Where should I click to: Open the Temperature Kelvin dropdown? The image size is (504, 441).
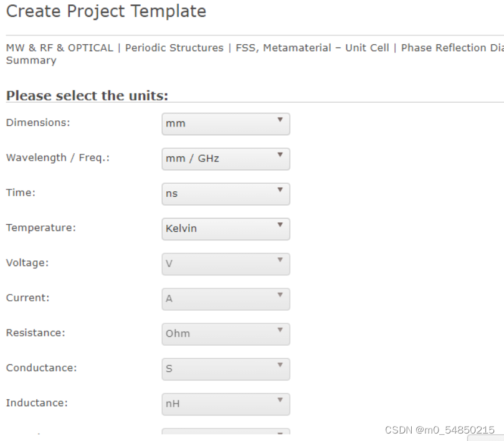(x=225, y=229)
